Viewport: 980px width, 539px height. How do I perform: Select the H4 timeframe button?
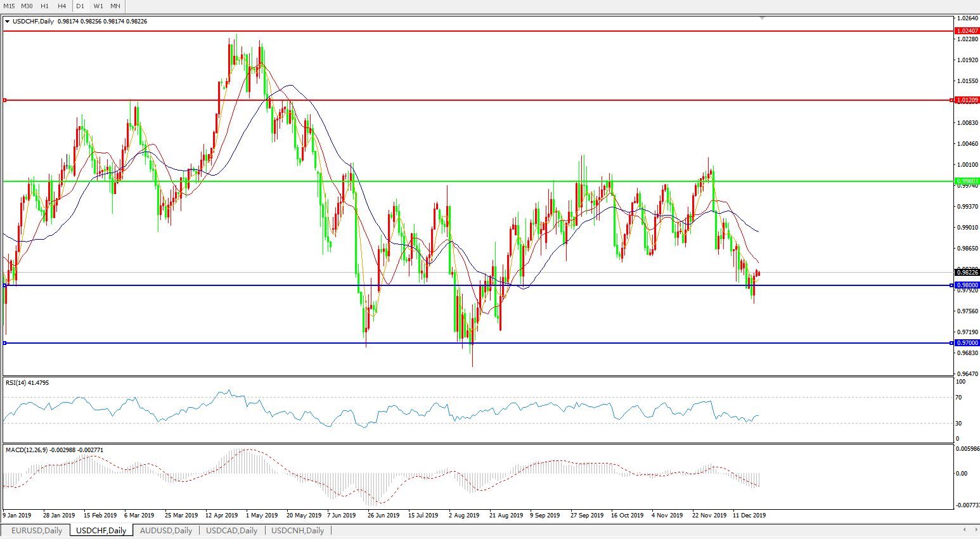pyautogui.click(x=61, y=6)
